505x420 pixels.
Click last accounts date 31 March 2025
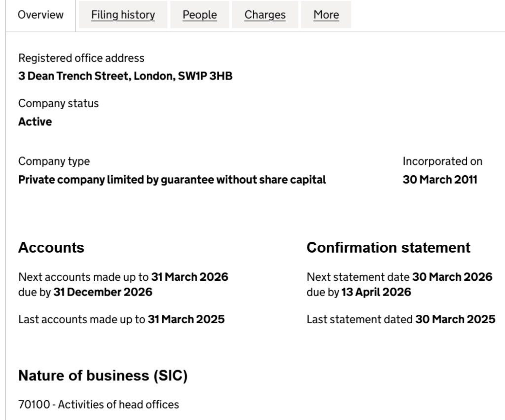point(186,320)
